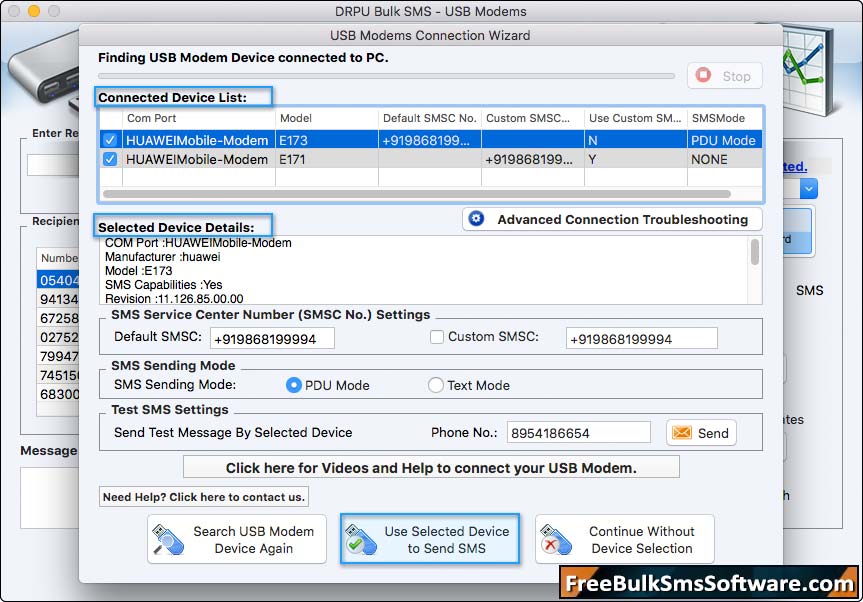Click the Default SMSC No. column header
Viewport: 863px width, 602px height.
pyautogui.click(x=430, y=118)
